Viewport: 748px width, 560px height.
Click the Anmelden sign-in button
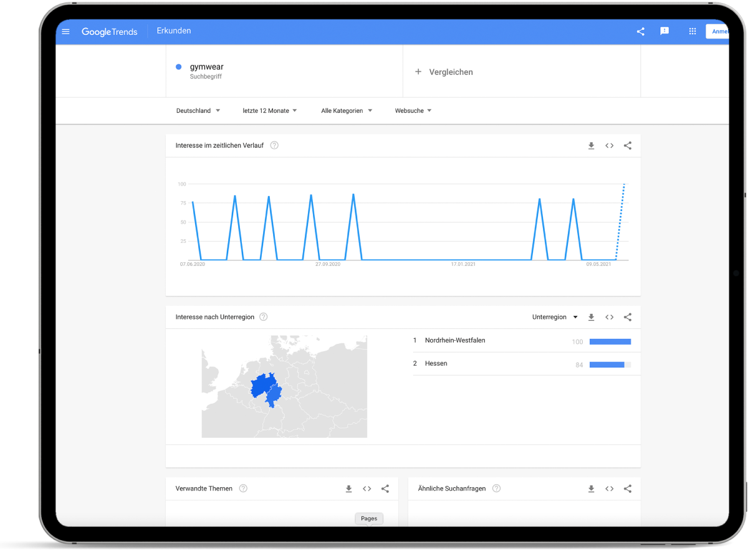(717, 31)
